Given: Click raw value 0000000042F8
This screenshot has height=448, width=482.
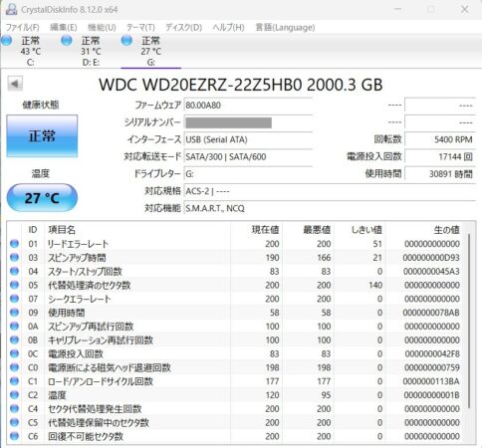Looking at the screenshot, I should click(x=432, y=353).
